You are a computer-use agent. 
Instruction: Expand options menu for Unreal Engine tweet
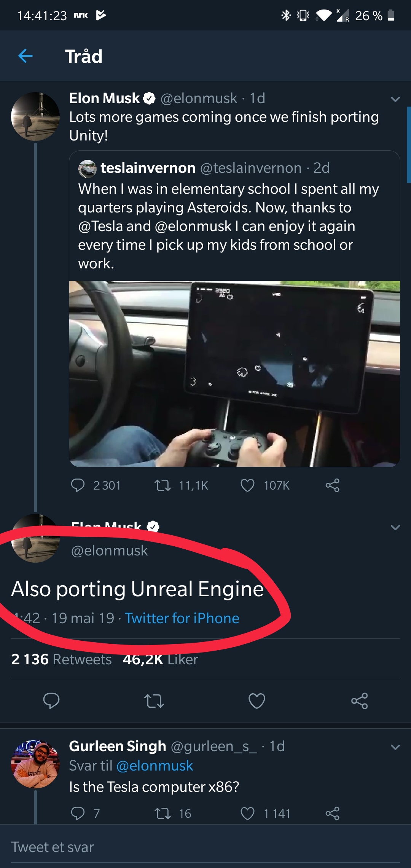point(395,528)
